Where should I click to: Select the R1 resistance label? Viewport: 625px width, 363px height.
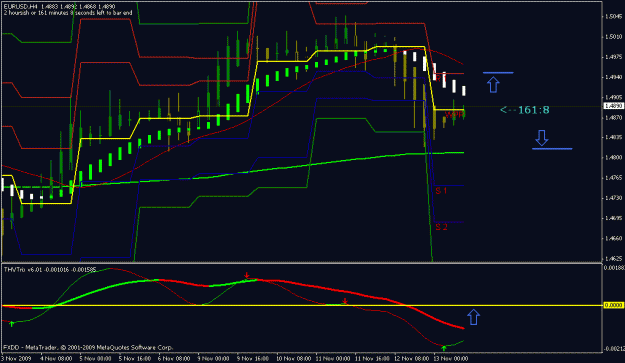[x=440, y=78]
